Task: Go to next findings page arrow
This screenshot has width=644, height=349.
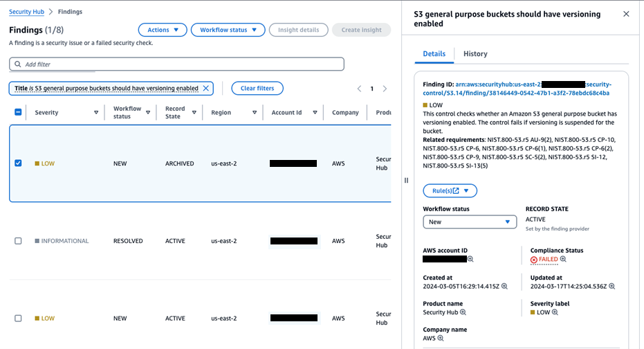Action: [x=385, y=89]
